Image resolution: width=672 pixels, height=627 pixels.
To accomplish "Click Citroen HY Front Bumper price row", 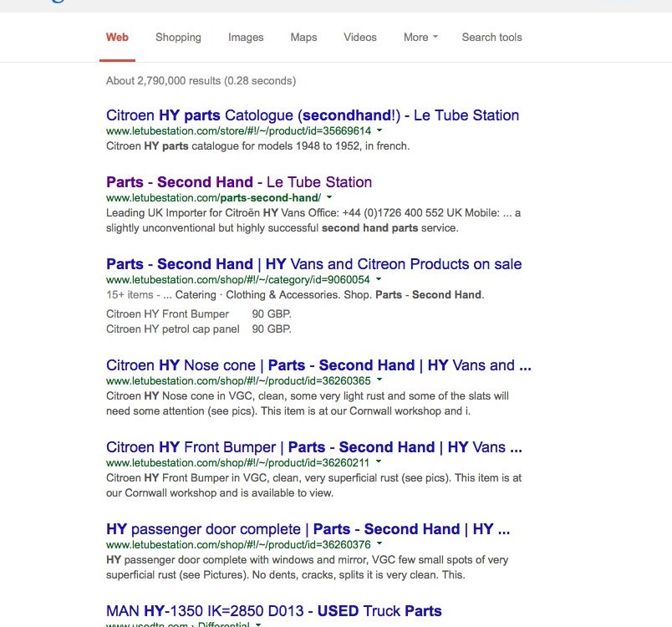I will (199, 314).
